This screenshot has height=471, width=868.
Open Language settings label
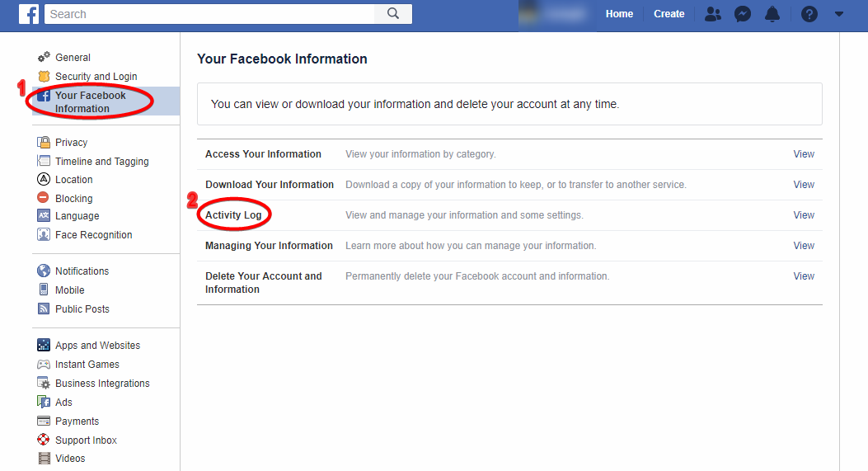coord(77,216)
